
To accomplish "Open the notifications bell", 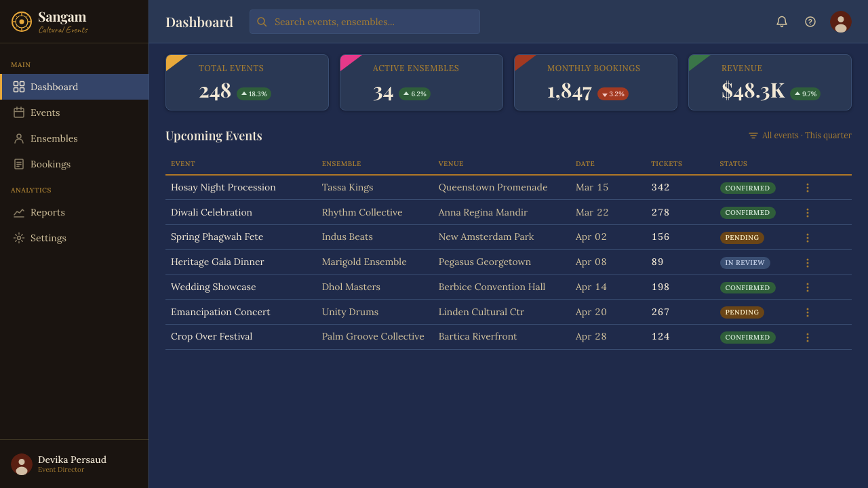I will (x=782, y=22).
